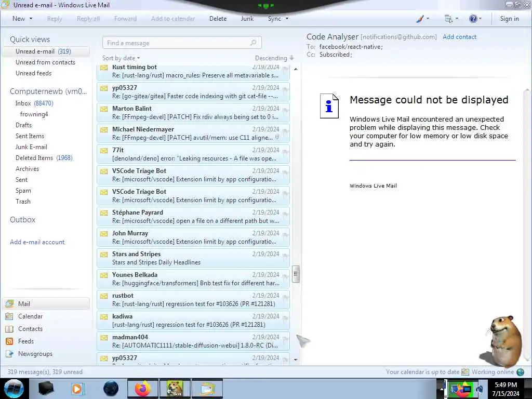Image resolution: width=532 pixels, height=399 pixels.
Task: Click the Sign in button
Action: coord(509,19)
